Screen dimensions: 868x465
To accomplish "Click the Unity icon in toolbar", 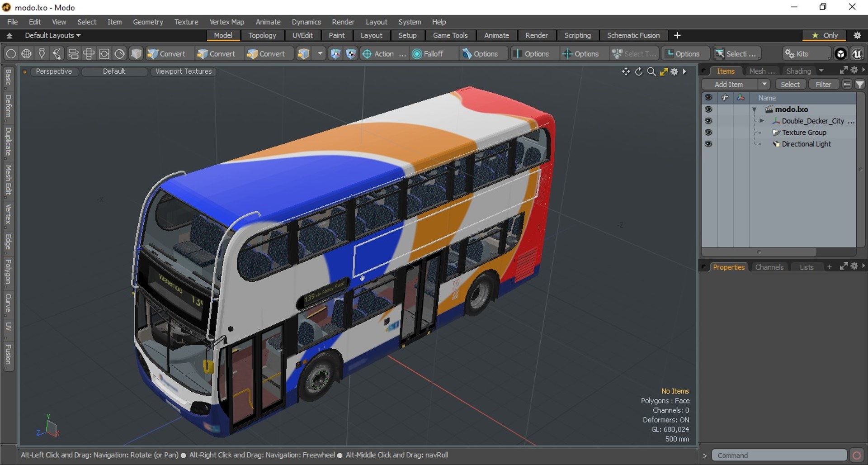I will (x=841, y=54).
